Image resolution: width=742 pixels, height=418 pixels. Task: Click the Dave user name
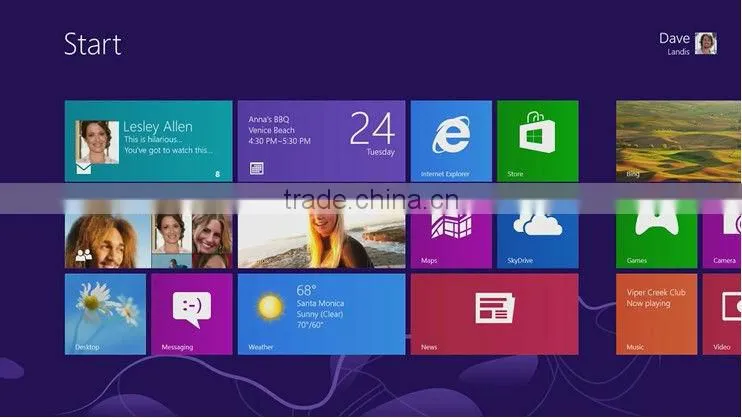pos(674,38)
